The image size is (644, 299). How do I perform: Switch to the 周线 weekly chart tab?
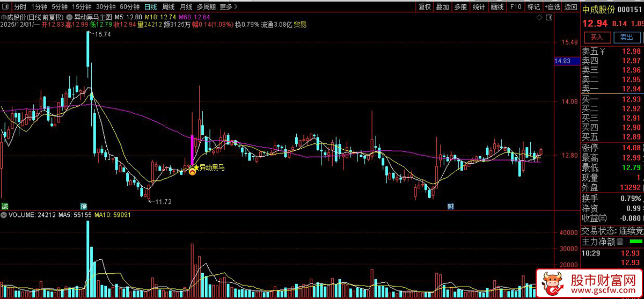(169, 7)
